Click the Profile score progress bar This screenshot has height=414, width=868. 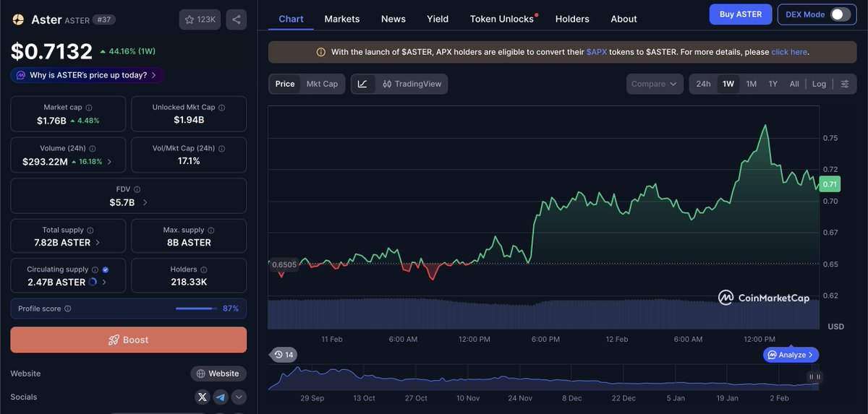point(197,309)
